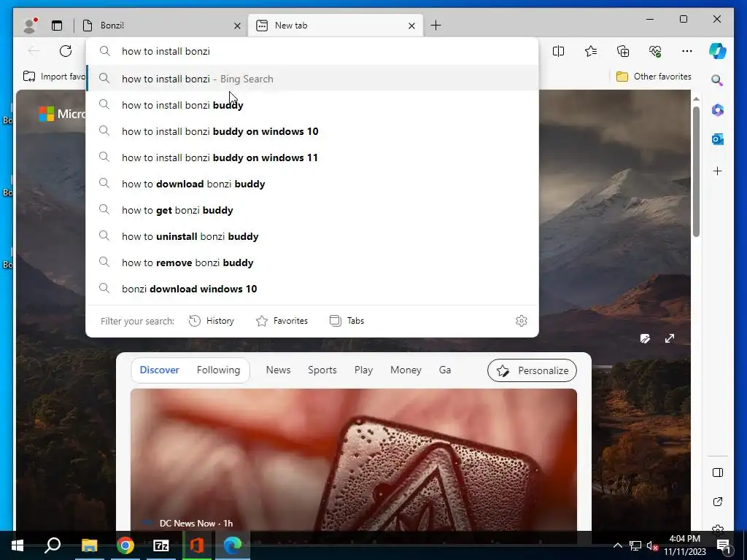This screenshot has height=560, width=747.
Task: Open the Split screen icon
Action: 558,51
